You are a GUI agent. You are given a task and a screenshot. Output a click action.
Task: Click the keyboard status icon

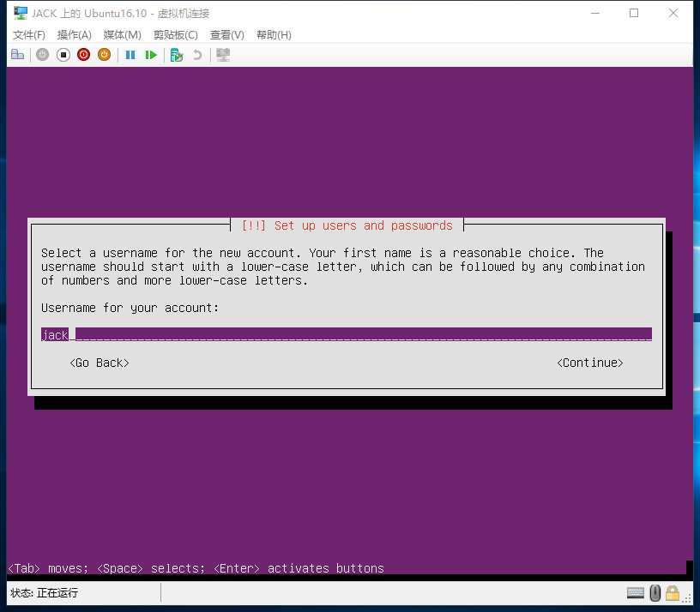[636, 593]
